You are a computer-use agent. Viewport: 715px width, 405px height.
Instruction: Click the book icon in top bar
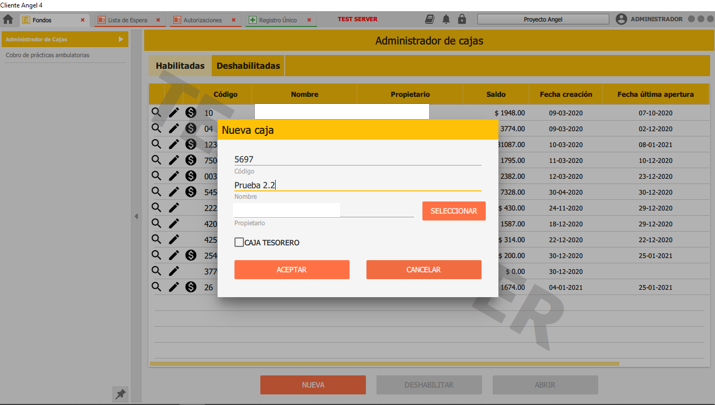click(x=429, y=19)
